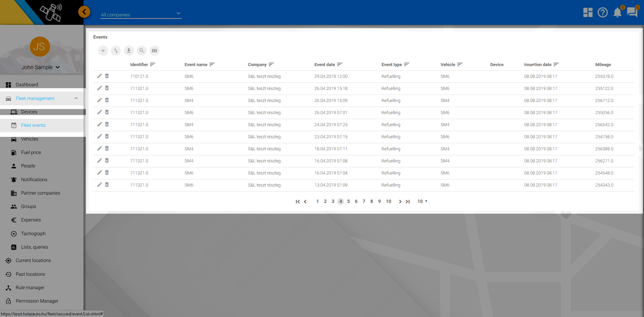Open Vehicles in the sidebar
This screenshot has height=317, width=644.
pos(30,139)
